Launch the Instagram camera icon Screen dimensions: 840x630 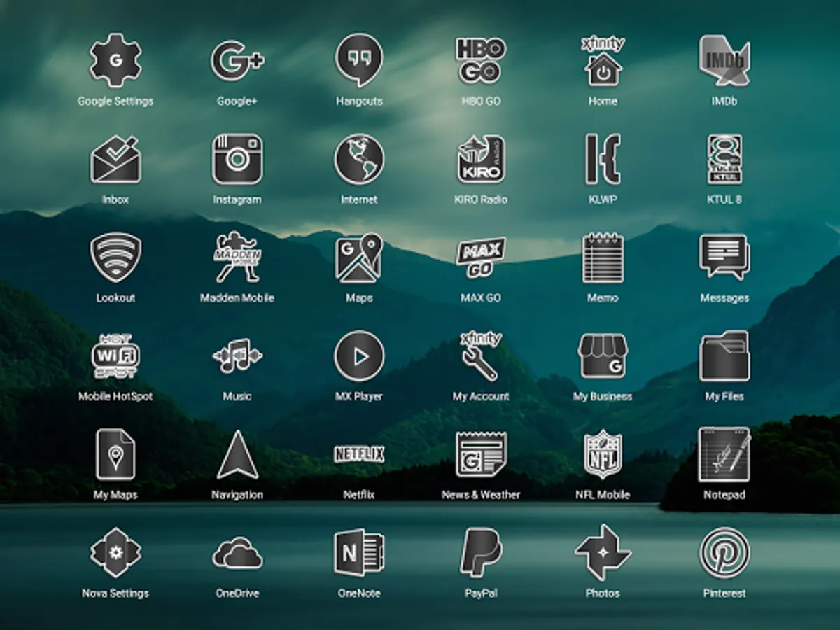coord(237,160)
